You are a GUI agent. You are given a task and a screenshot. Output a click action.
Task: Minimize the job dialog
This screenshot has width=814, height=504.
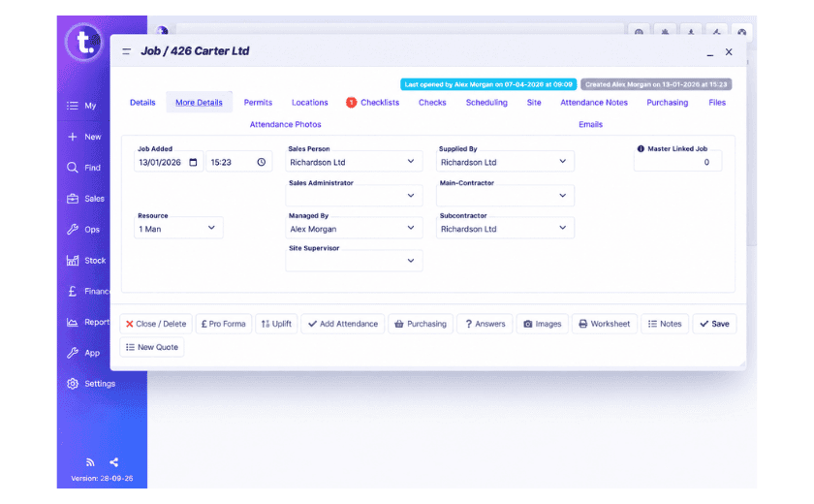pos(709,53)
